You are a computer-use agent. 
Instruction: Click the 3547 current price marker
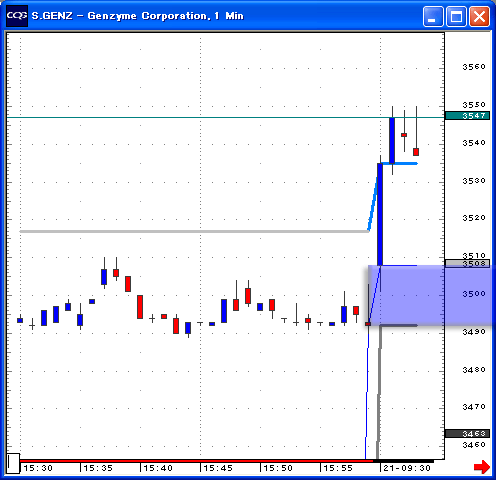click(467, 116)
